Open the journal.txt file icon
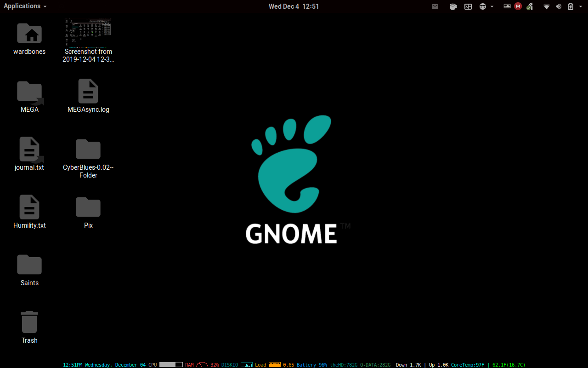 [x=30, y=150]
